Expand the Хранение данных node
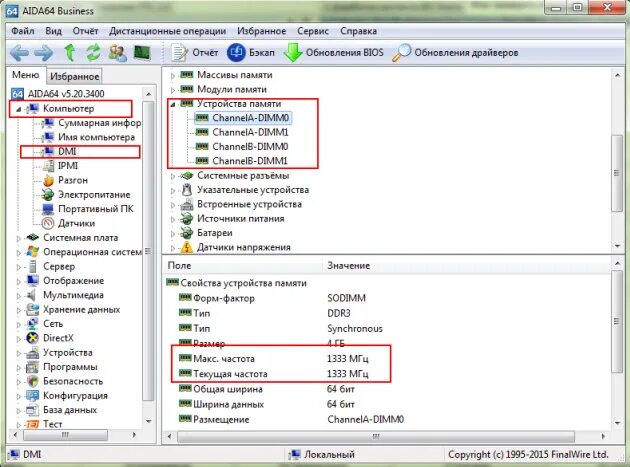This screenshot has width=630, height=467. click(x=18, y=310)
